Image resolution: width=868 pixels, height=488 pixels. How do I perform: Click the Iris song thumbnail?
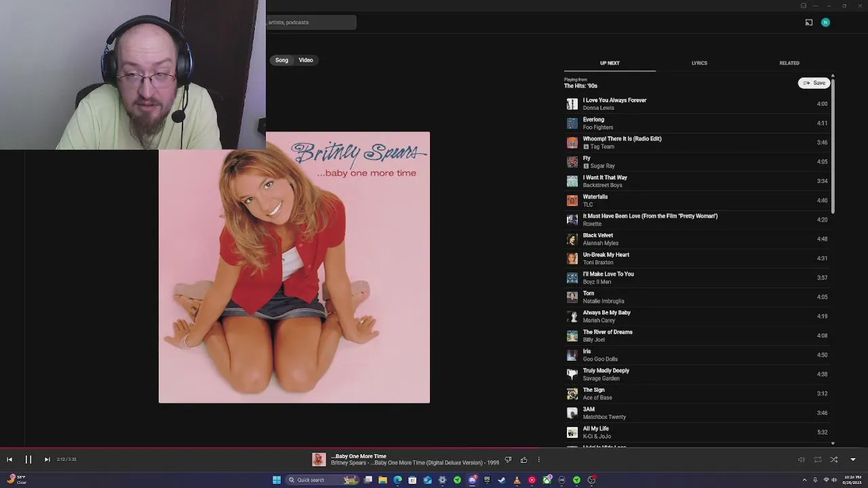pos(572,355)
